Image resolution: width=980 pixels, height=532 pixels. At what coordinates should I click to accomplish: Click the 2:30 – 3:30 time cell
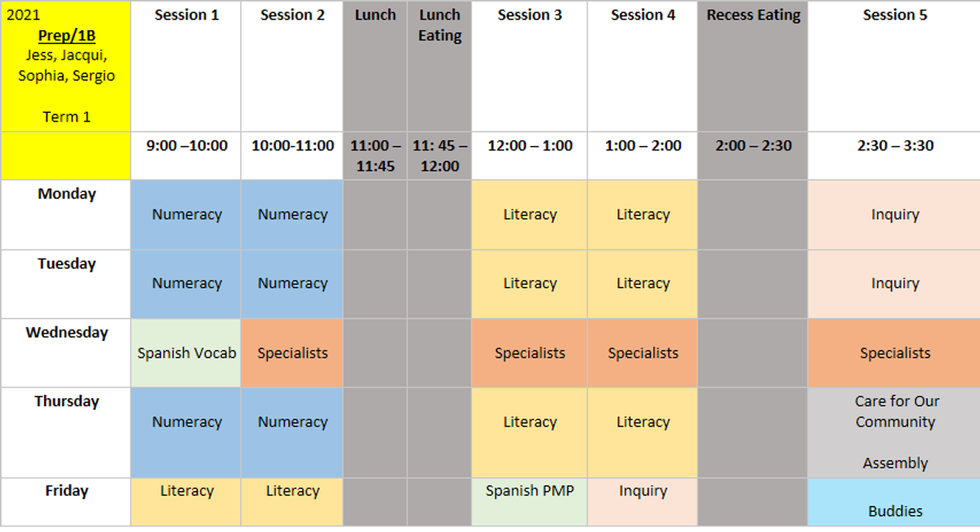894,156
